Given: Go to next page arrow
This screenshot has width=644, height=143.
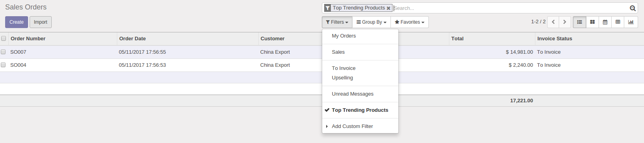Looking at the screenshot, I should point(565,22).
